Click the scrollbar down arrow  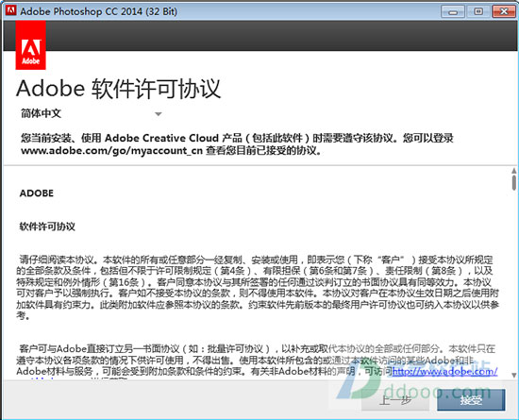[513, 375]
